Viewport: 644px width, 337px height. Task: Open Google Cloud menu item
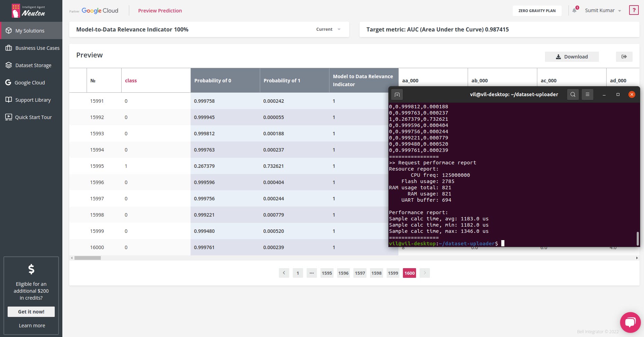tap(31, 82)
